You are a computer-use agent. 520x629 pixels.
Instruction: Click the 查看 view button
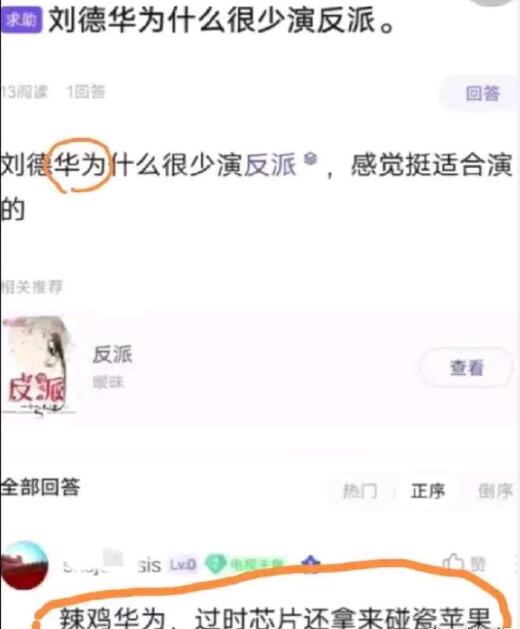click(467, 367)
